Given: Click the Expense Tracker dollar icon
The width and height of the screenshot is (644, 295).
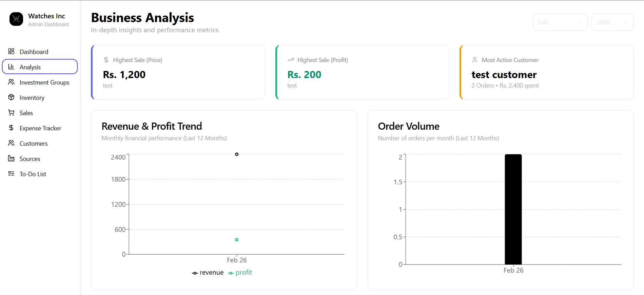Looking at the screenshot, I should click(x=11, y=128).
